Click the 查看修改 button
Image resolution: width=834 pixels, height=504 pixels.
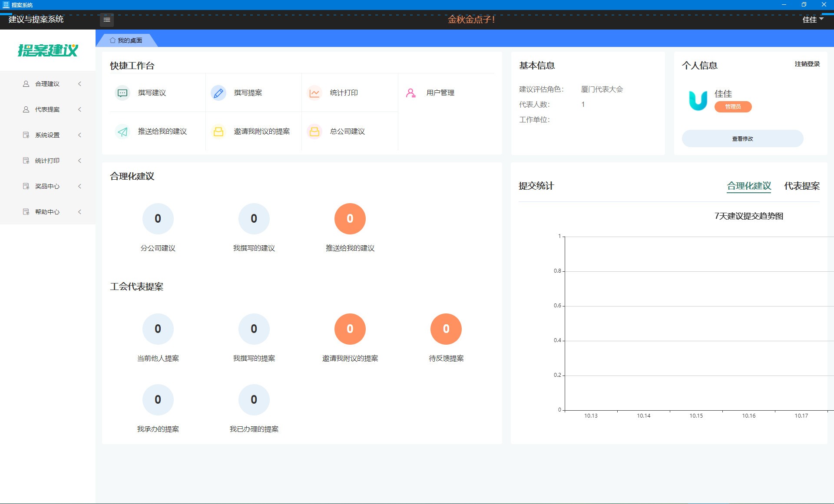pyautogui.click(x=742, y=138)
